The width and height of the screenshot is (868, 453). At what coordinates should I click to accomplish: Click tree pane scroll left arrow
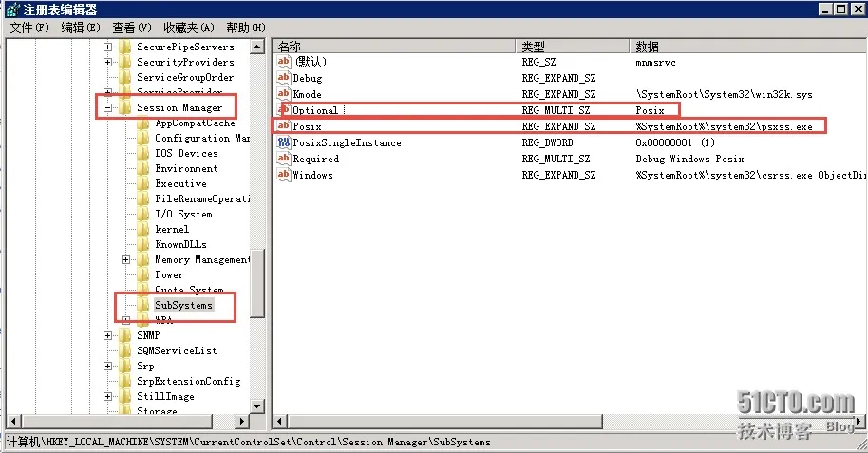(x=13, y=421)
